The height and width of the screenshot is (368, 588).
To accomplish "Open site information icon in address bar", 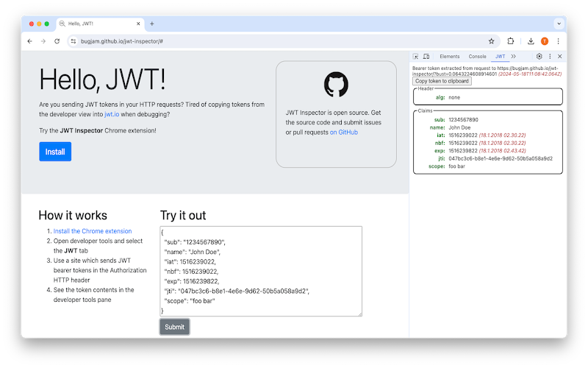I will click(73, 41).
